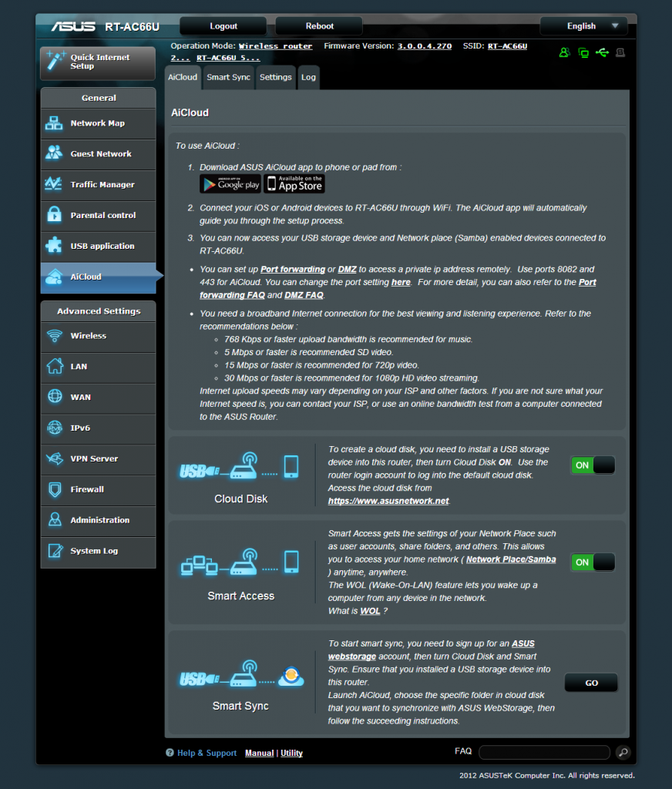Toggle the Smart Access ON switch

click(x=593, y=562)
